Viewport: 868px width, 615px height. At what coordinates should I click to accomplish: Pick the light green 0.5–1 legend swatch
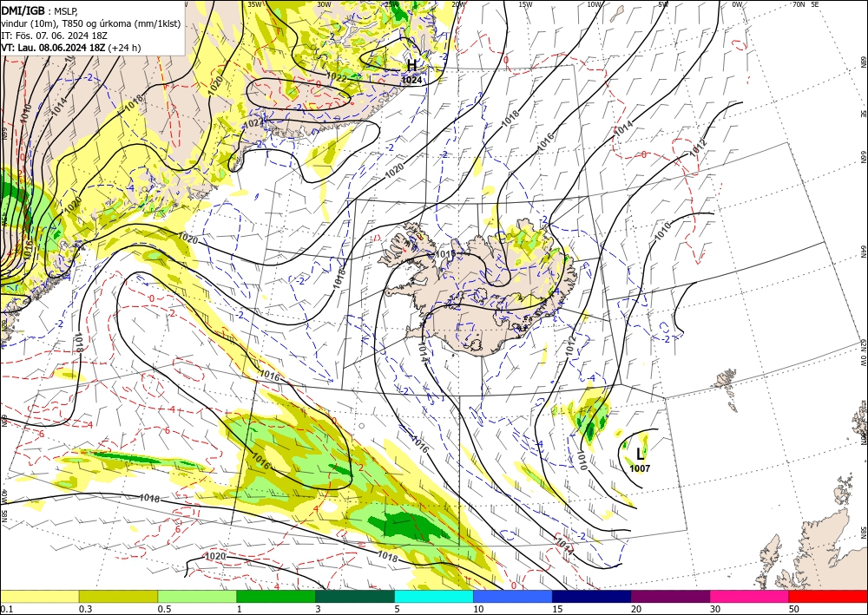click(x=197, y=596)
